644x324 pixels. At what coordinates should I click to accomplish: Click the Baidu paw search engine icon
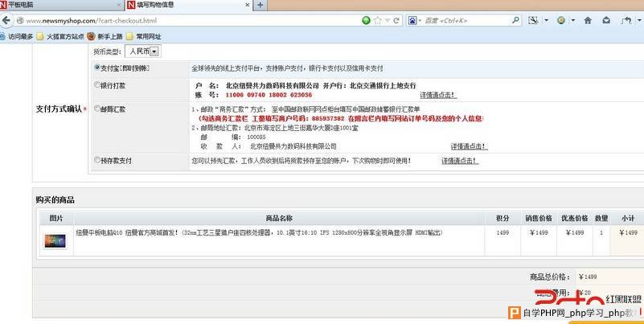[x=412, y=21]
